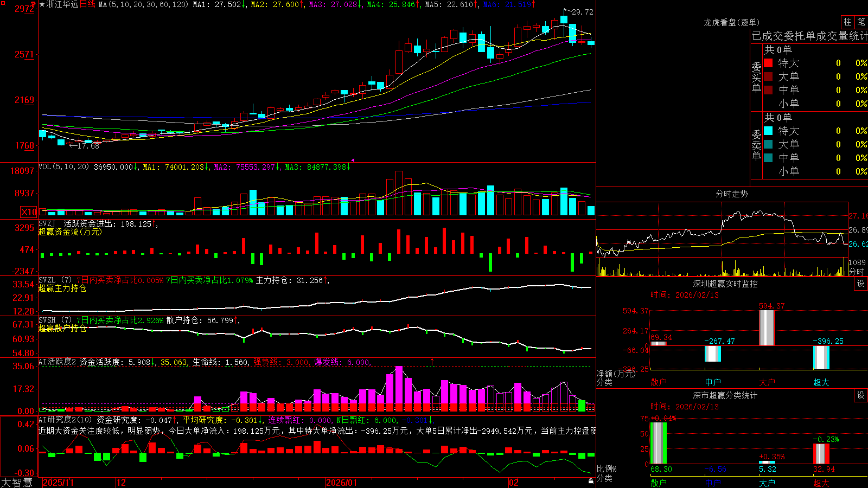Click the 大智慧 logo in bottom-left corner

point(17,483)
